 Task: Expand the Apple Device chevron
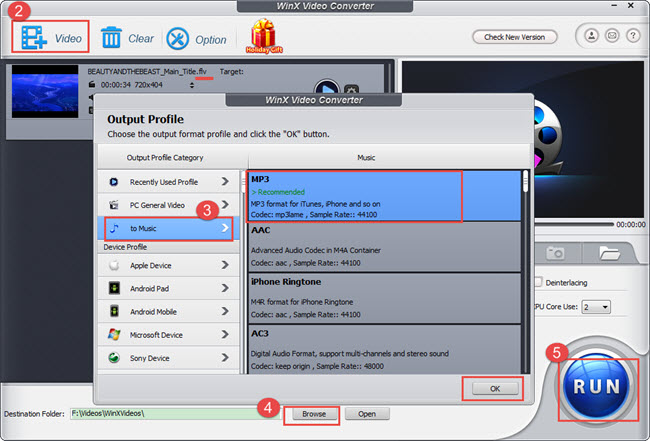click(x=225, y=265)
